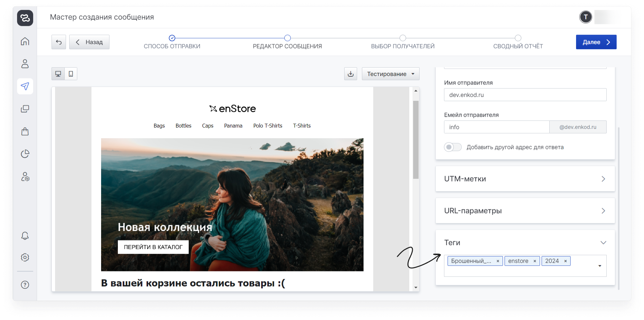Image resolution: width=644 pixels, height=320 pixels.
Task: Open the help question mark icon
Action: 25,285
